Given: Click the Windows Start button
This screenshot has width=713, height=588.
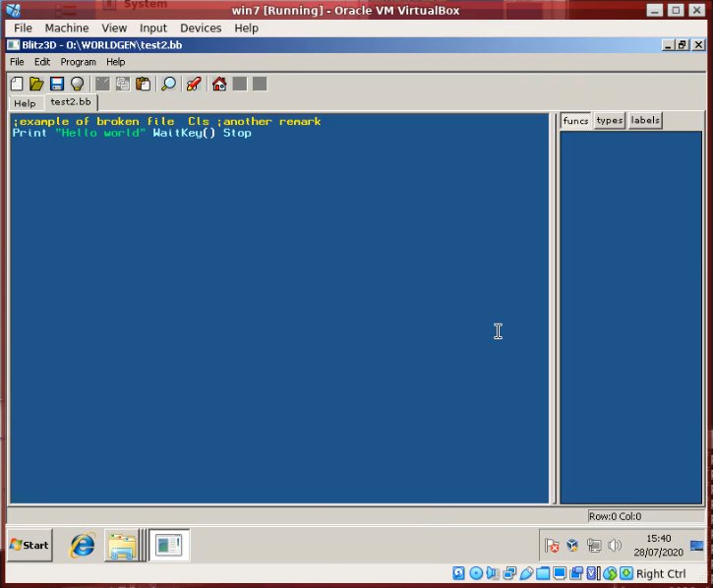Looking at the screenshot, I should coord(30,545).
